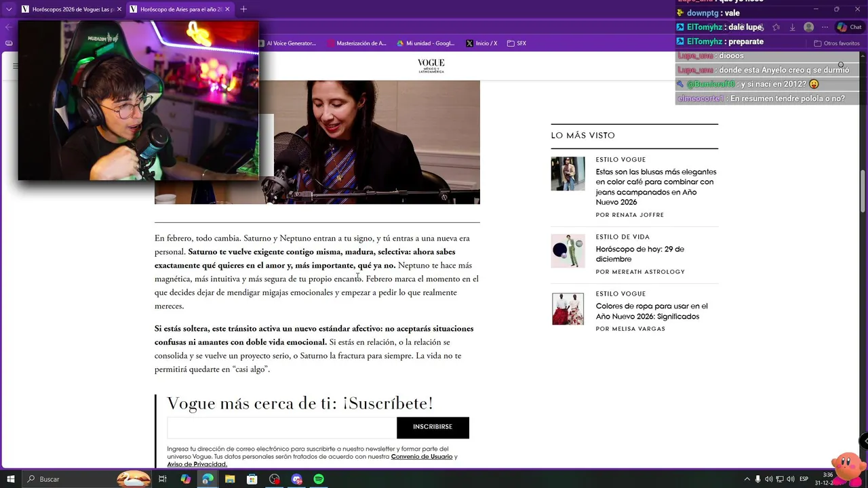This screenshot has width=868, height=488.
Task: Open the article about blusas elegantes color café
Action: coord(656,187)
